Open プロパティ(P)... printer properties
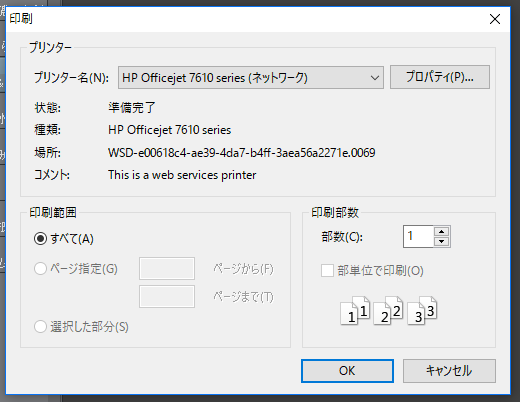This screenshot has width=520, height=402. [440, 77]
